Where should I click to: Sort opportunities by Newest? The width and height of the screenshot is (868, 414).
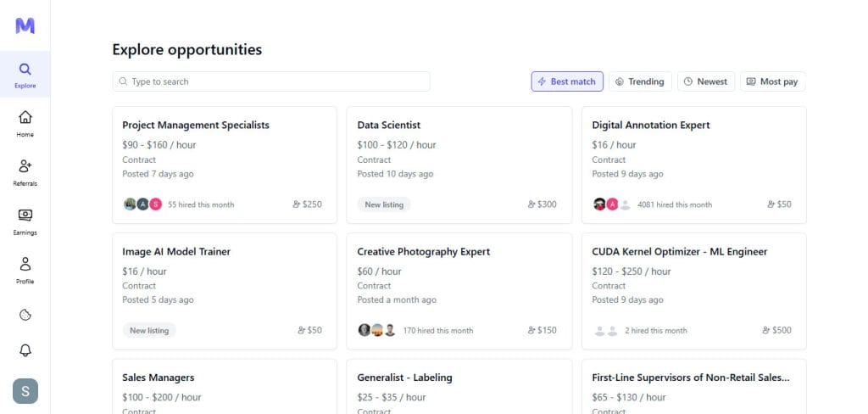coord(705,81)
